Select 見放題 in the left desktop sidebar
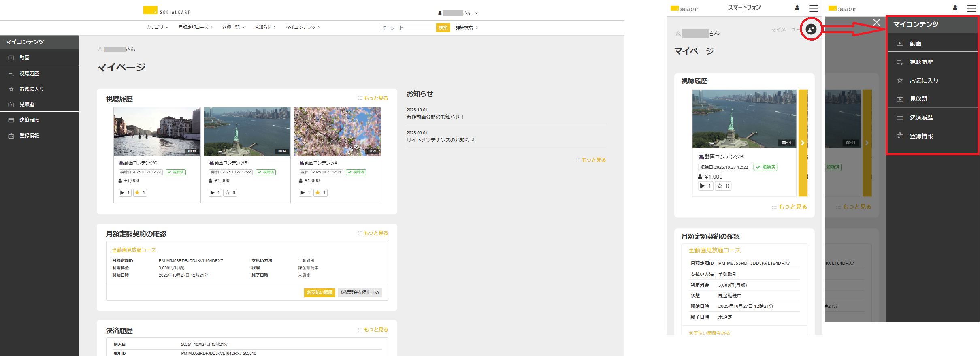Viewport: 980px width, 356px height. [x=27, y=104]
